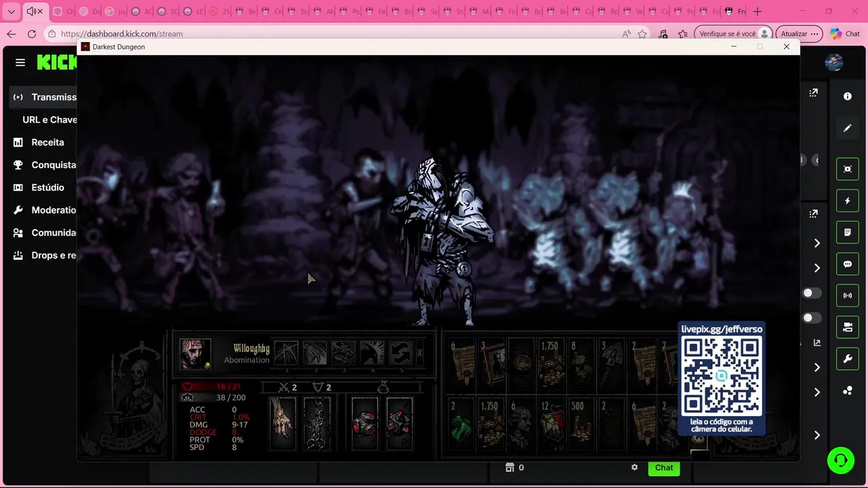
Task: Select the crest item with count 12
Action: click(x=551, y=425)
